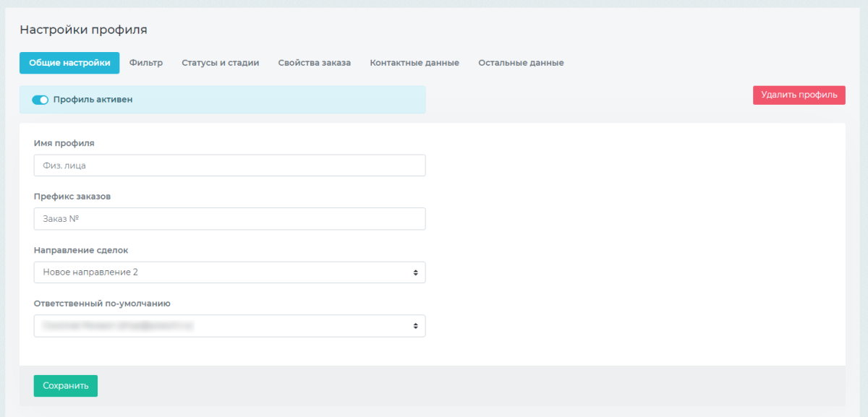Click the Сохранить button
This screenshot has width=868, height=417.
pos(66,386)
